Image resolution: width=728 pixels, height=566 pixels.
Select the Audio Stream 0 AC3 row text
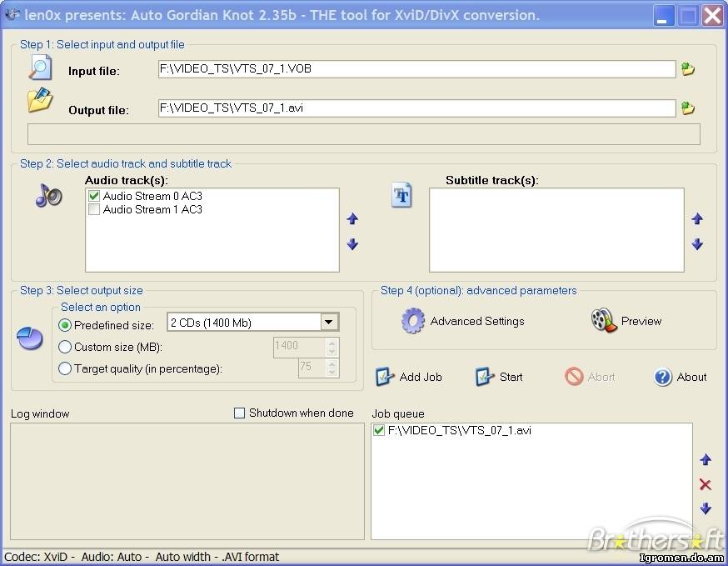[152, 196]
